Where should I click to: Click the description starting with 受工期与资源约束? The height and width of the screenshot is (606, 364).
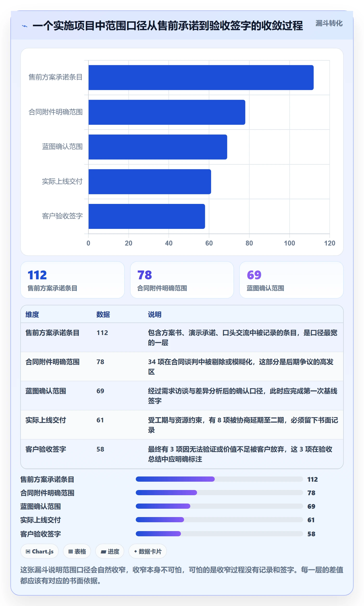[x=243, y=425]
